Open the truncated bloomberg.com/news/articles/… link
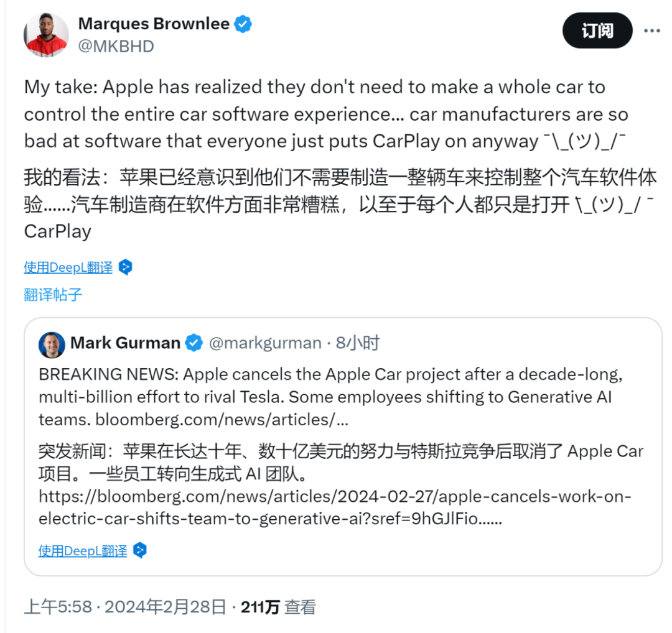This screenshot has height=633, width=672. (x=222, y=419)
